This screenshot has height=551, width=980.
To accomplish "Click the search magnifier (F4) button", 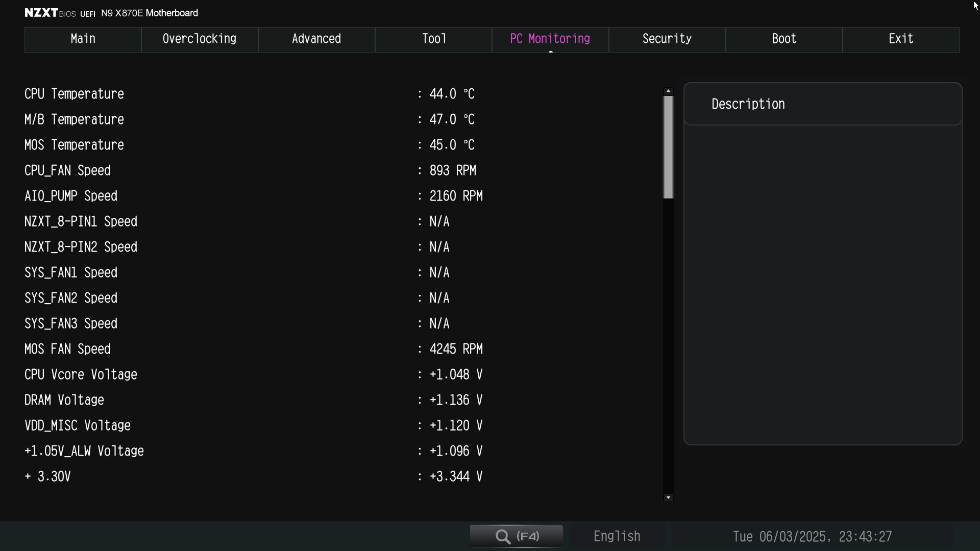I will [x=516, y=536].
